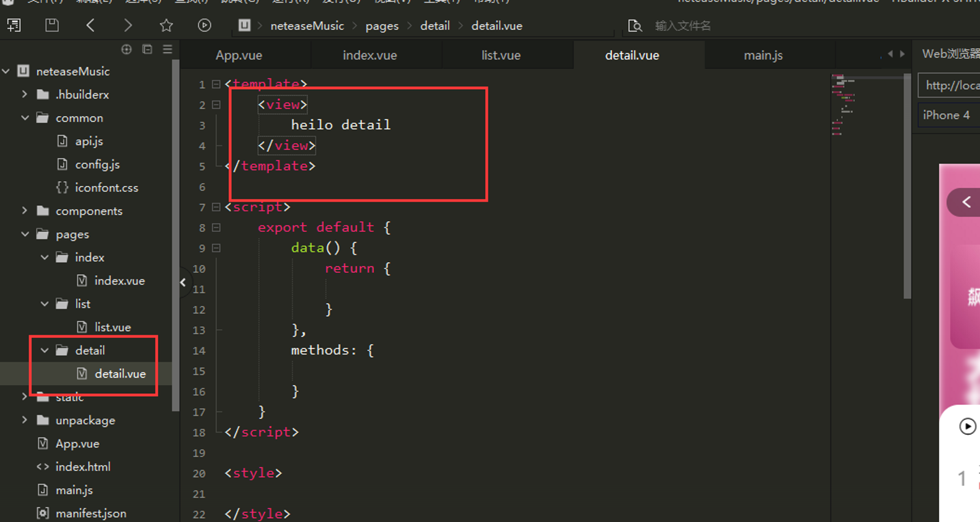
Task: Click the bookmark star icon
Action: (166, 25)
